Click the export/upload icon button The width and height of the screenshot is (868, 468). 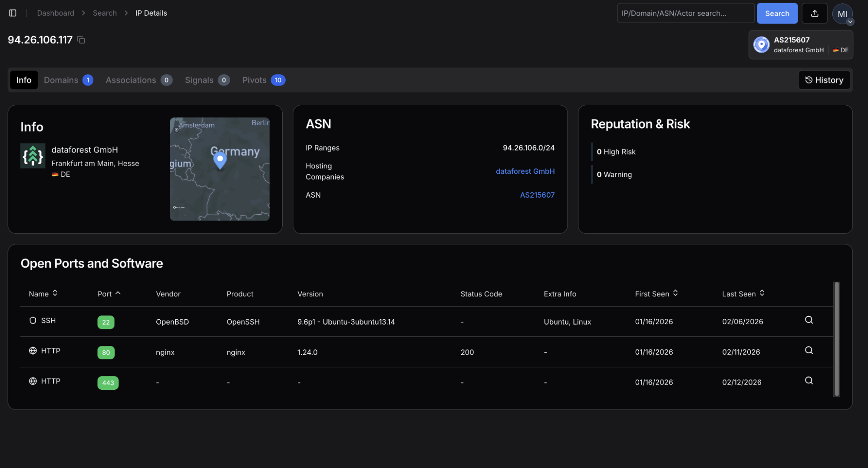tap(814, 13)
